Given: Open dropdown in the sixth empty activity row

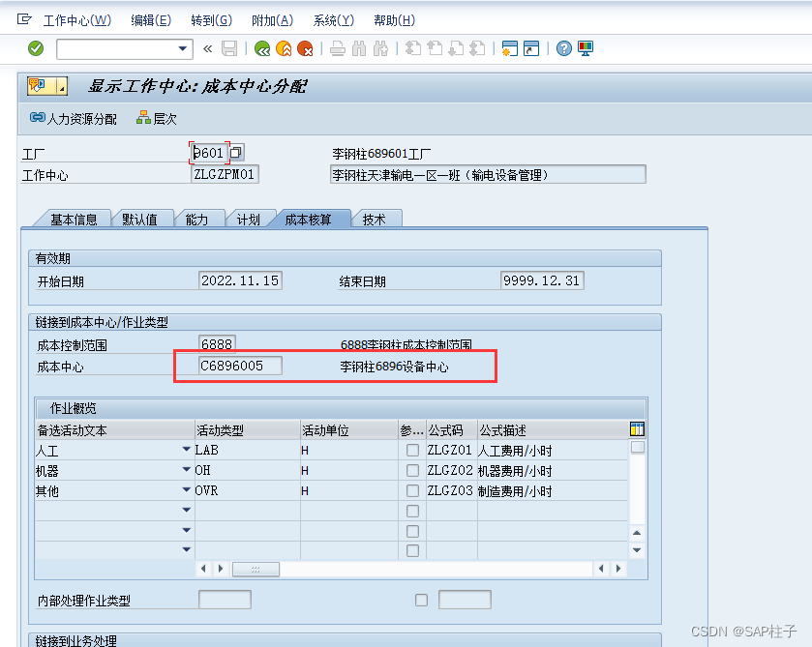Looking at the screenshot, I should point(187,549).
